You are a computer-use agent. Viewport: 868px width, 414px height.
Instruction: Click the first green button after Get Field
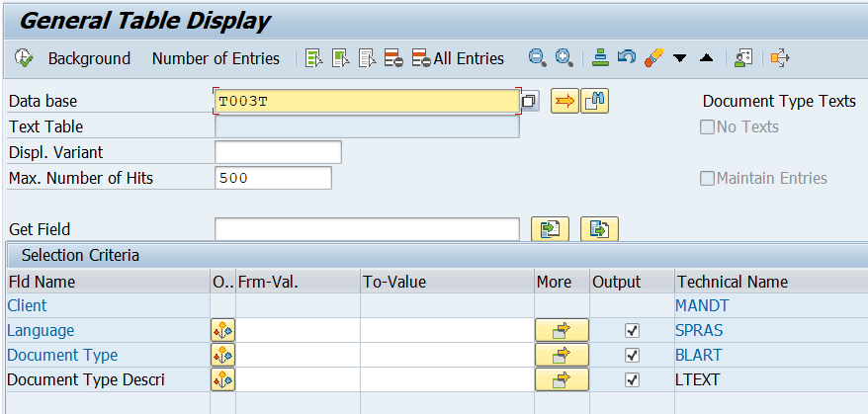coord(550,228)
